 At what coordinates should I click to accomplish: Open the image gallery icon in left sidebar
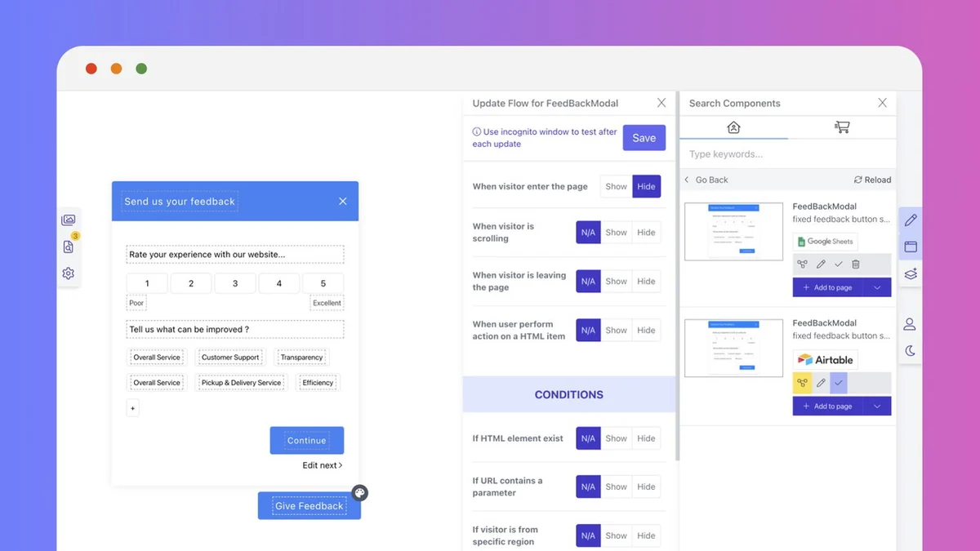69,220
